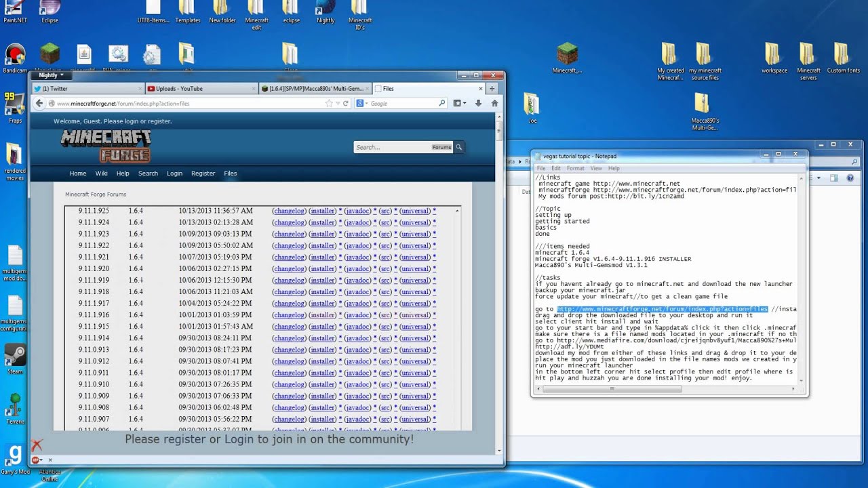Screen dimensions: 868x488
Task: Select the Joe folder on desktop
Action: pos(532,108)
